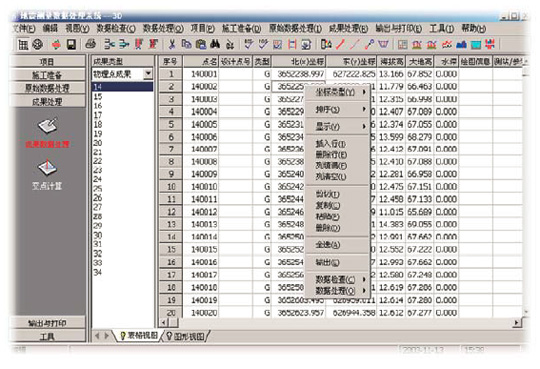This screenshot has width=540, height=369.
Task: Open the 帮助(H) menu
Action: (x=474, y=28)
